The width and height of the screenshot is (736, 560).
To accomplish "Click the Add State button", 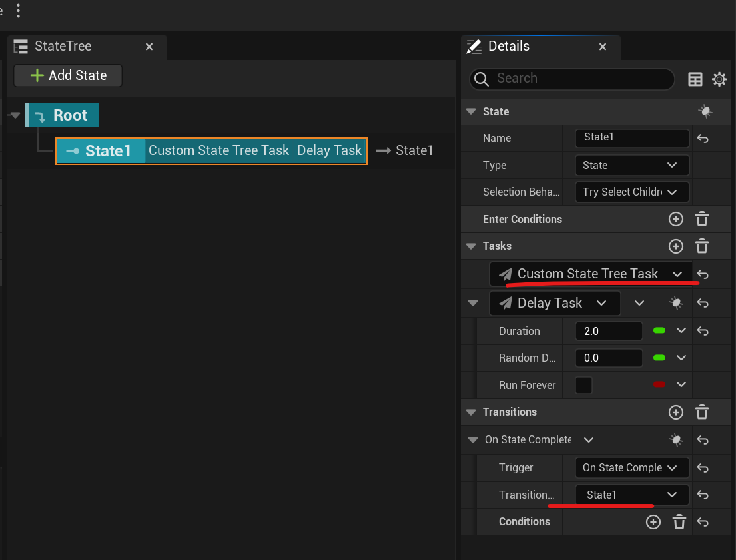I will point(68,75).
